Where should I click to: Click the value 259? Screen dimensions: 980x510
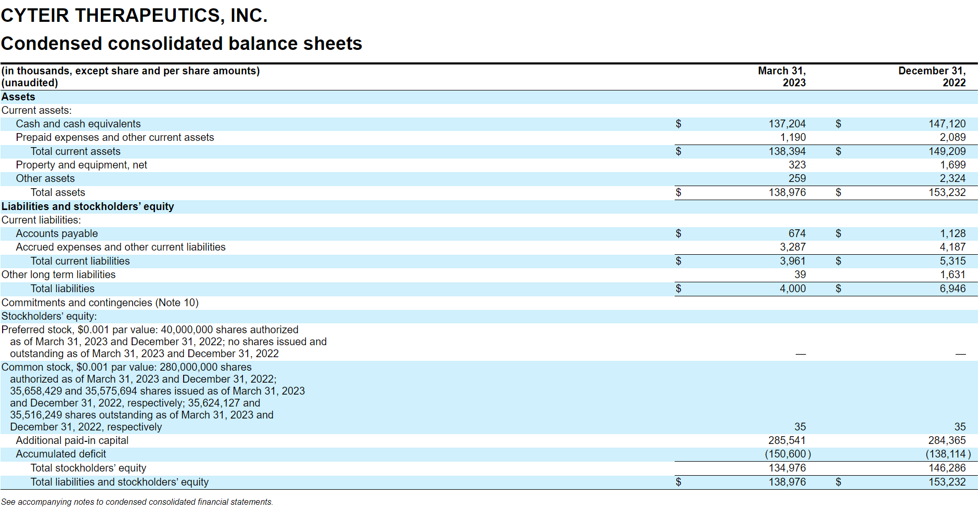pos(797,178)
